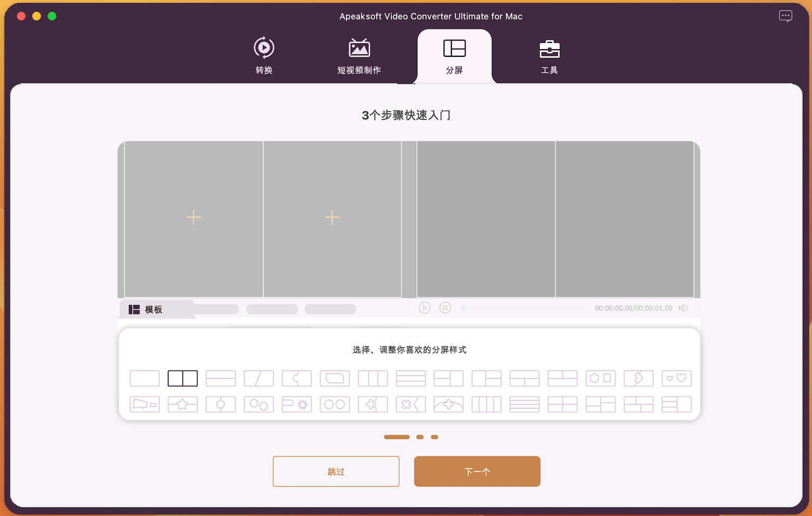Screen dimensions: 812x516
Task: Choose the two-row horizontal split template
Action: click(x=220, y=378)
